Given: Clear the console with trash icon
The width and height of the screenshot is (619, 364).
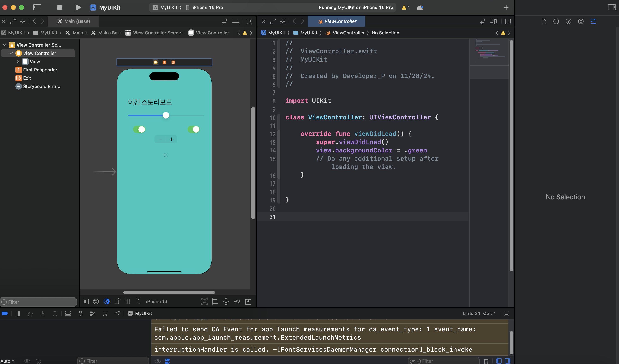Looking at the screenshot, I should [486, 361].
